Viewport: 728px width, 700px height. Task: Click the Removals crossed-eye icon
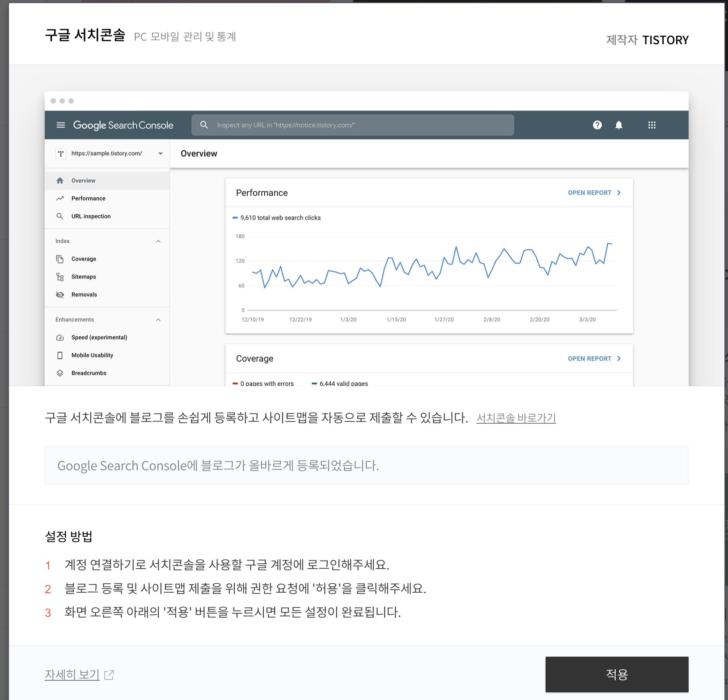pyautogui.click(x=60, y=295)
